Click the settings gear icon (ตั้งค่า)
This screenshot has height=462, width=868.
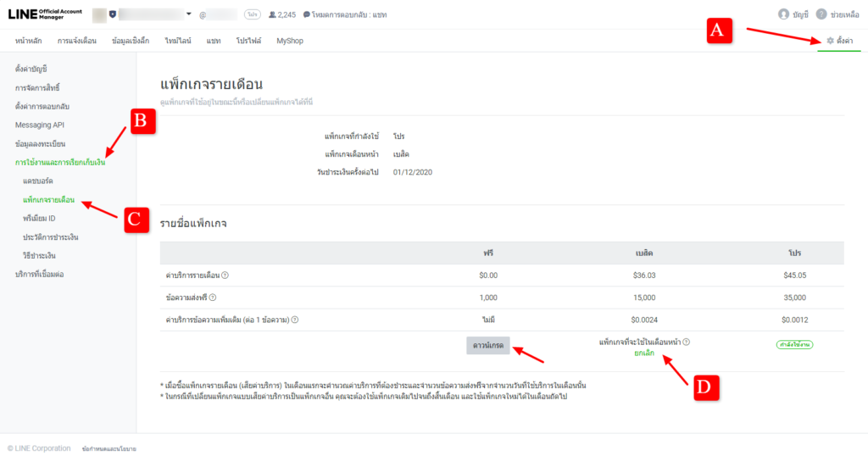point(830,41)
